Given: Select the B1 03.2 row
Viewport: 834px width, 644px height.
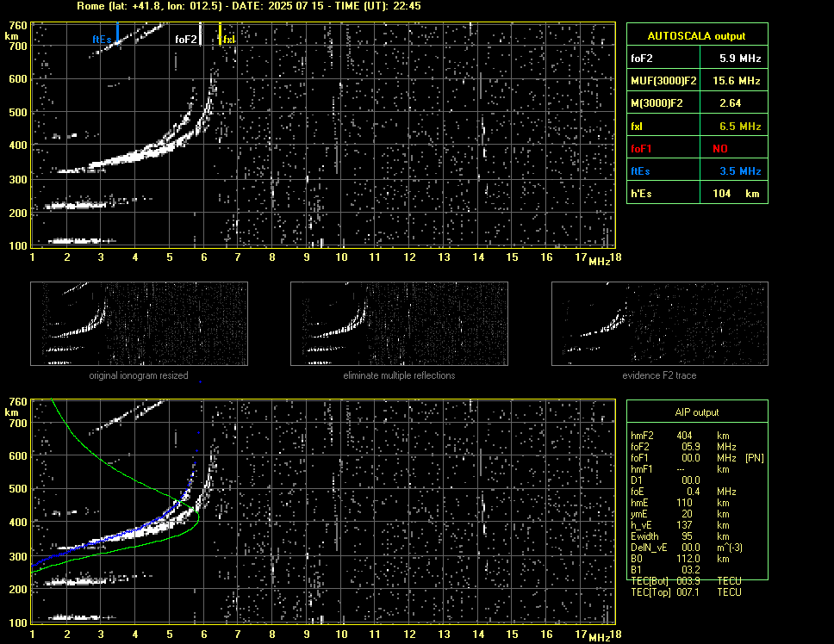Looking at the screenshot, I should [665, 569].
